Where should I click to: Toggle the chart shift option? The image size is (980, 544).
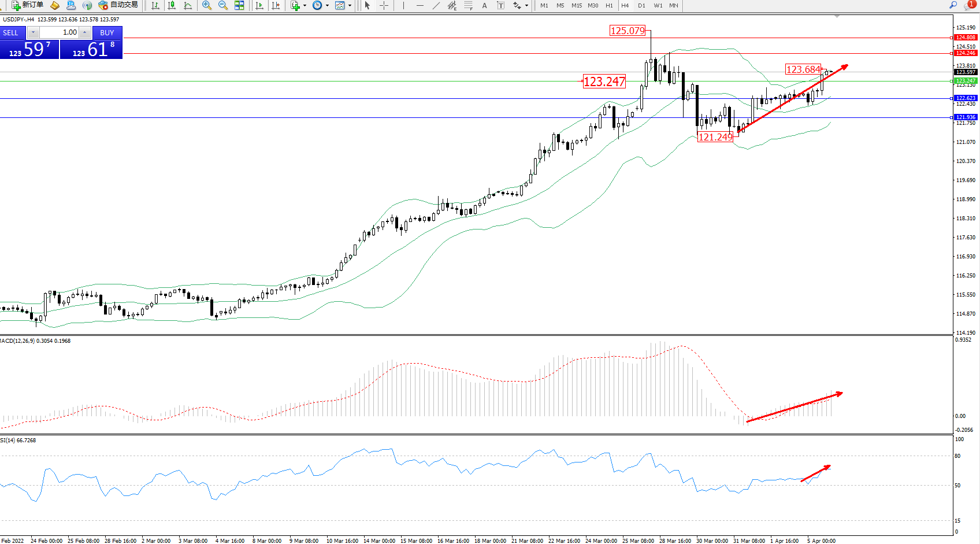(276, 5)
